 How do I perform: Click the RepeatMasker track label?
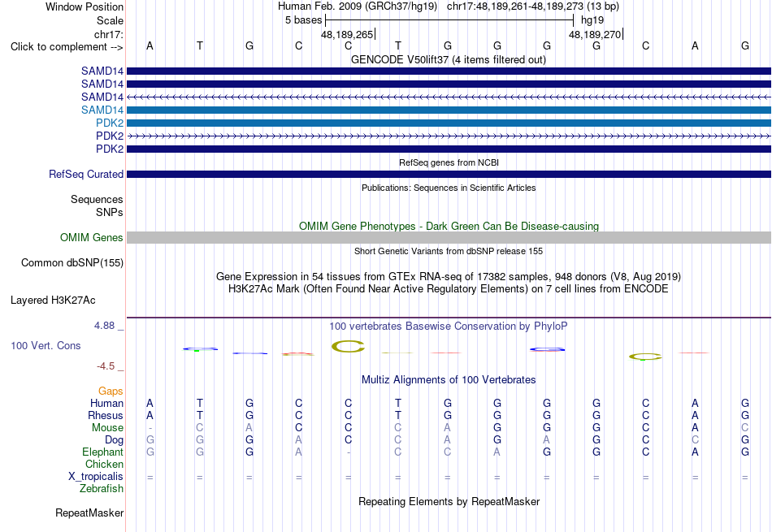[89, 513]
